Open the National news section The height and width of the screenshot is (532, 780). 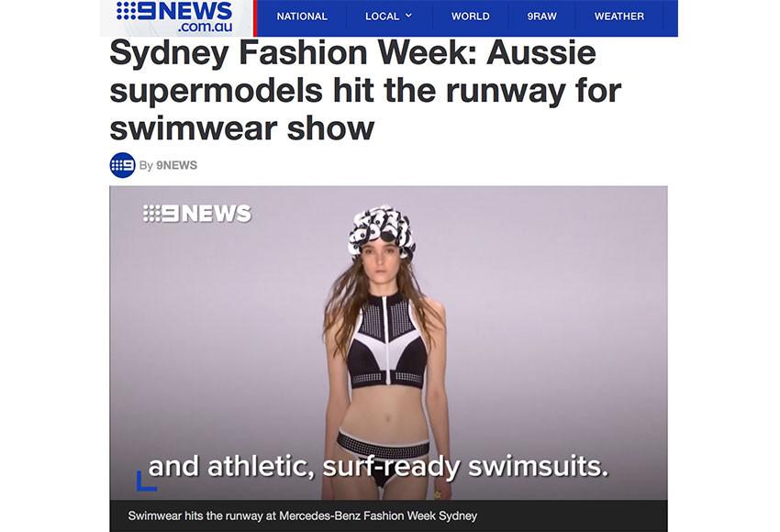[x=302, y=17]
